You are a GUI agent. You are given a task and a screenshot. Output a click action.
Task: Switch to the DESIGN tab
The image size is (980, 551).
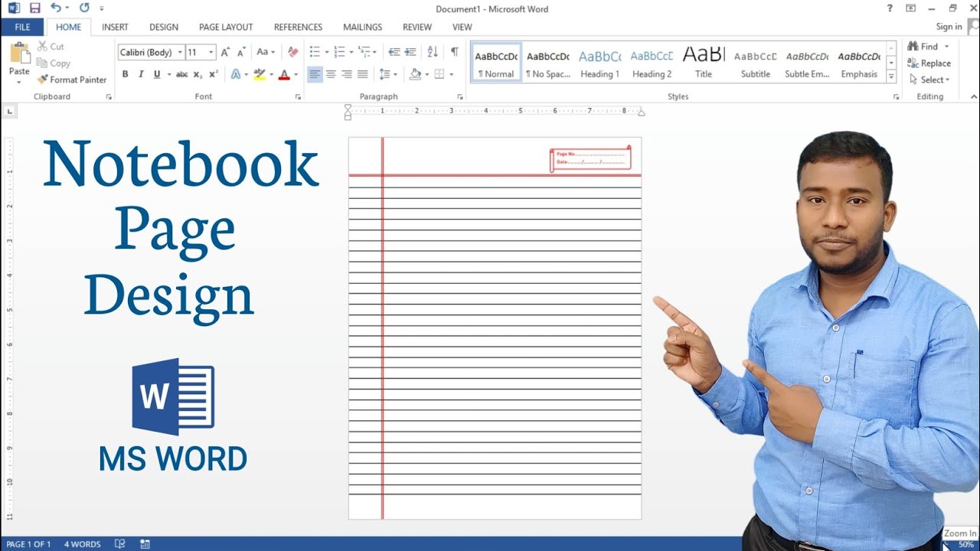(164, 27)
